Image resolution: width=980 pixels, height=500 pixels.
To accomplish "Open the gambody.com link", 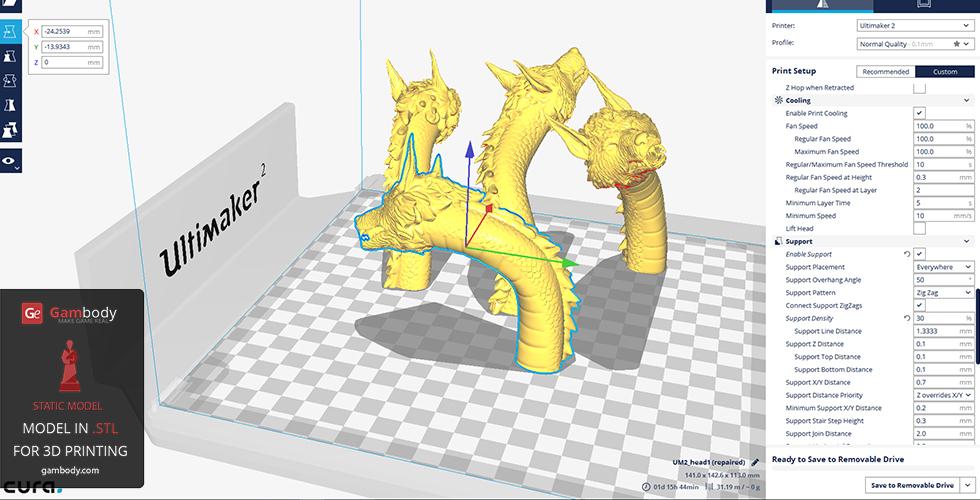I will [x=70, y=471].
